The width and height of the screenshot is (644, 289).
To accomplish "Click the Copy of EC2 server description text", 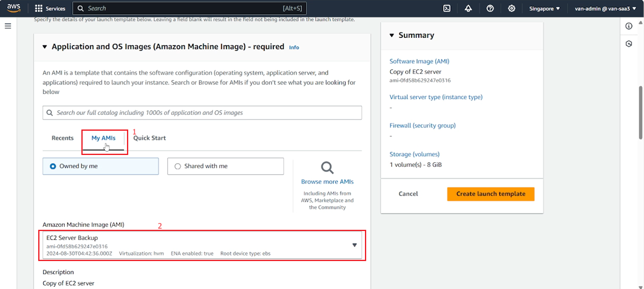I will (x=68, y=283).
